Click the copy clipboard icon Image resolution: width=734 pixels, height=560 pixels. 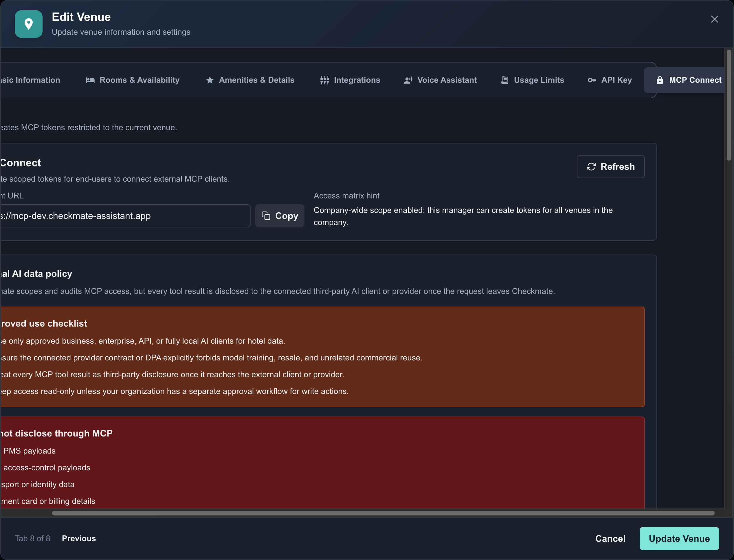[266, 216]
